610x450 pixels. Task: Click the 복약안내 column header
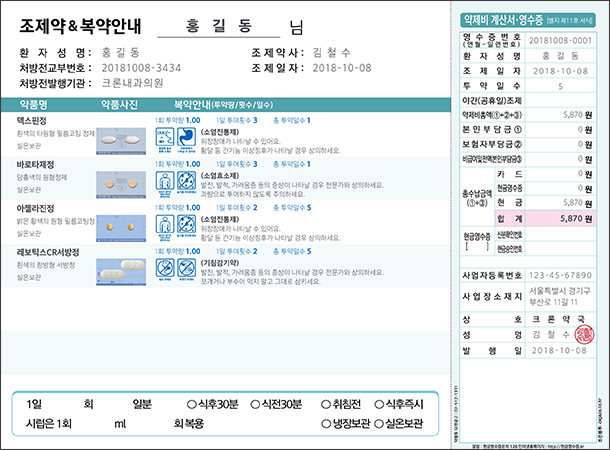point(195,103)
